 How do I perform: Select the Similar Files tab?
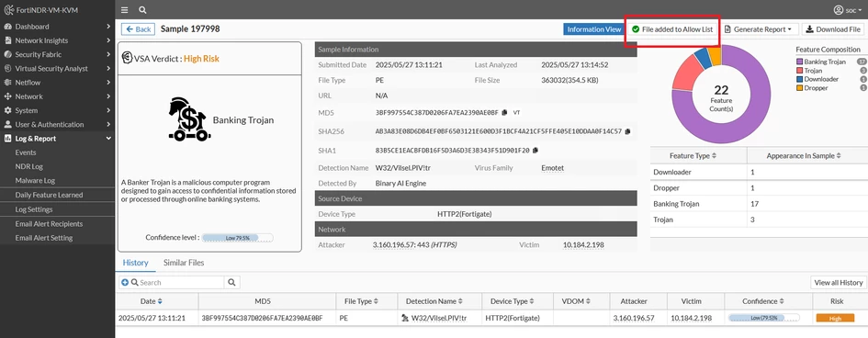(x=184, y=263)
